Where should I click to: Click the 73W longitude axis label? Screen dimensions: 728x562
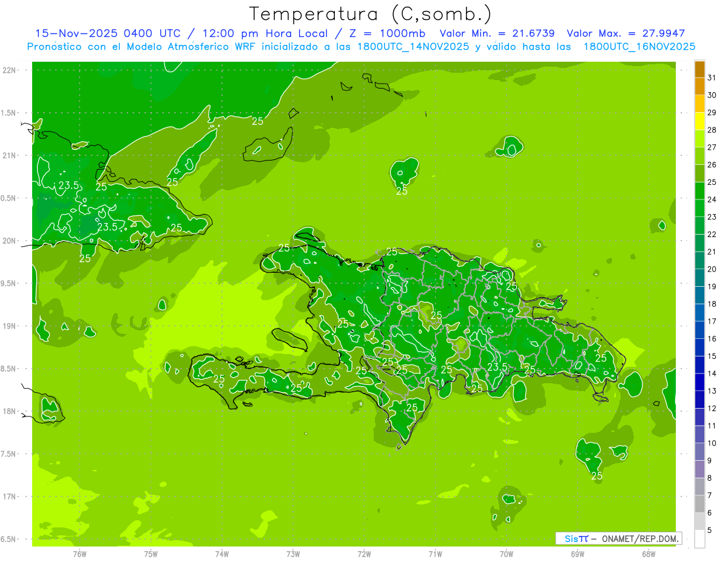pos(293,554)
